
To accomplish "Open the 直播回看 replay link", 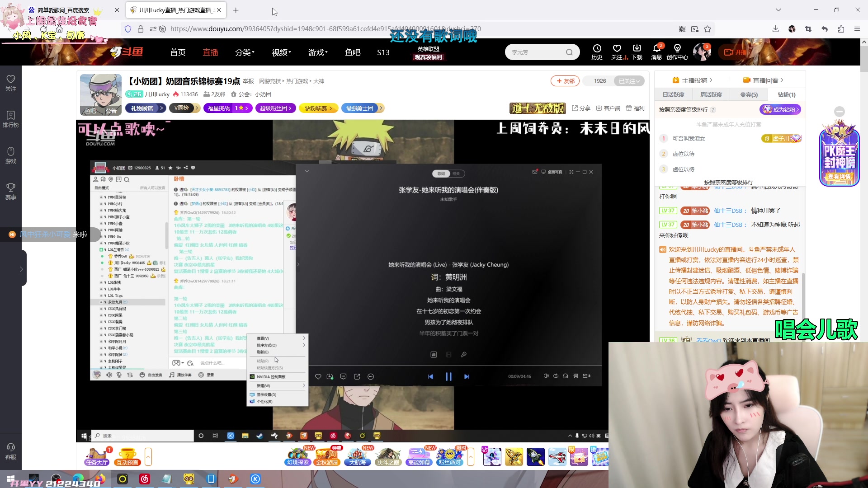I will coord(763,80).
